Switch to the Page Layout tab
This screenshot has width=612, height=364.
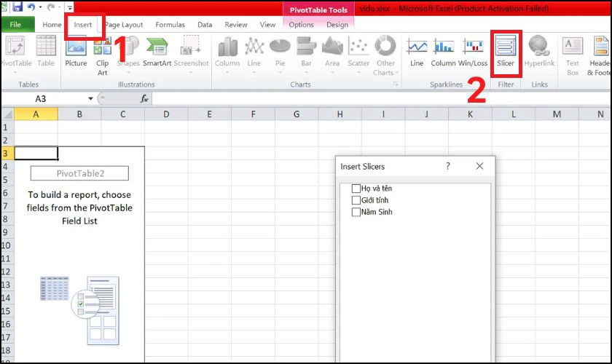coord(124,25)
